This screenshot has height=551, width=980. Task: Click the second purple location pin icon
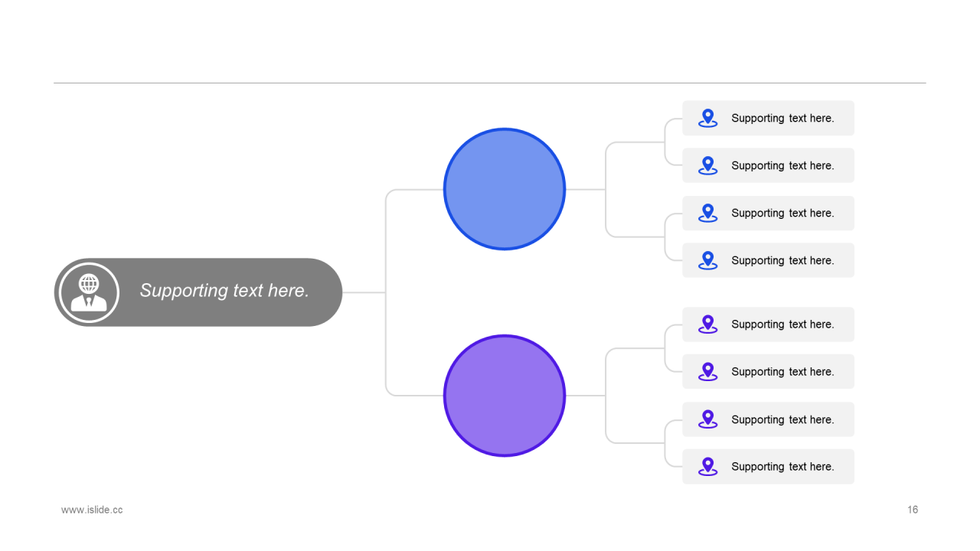pos(708,372)
